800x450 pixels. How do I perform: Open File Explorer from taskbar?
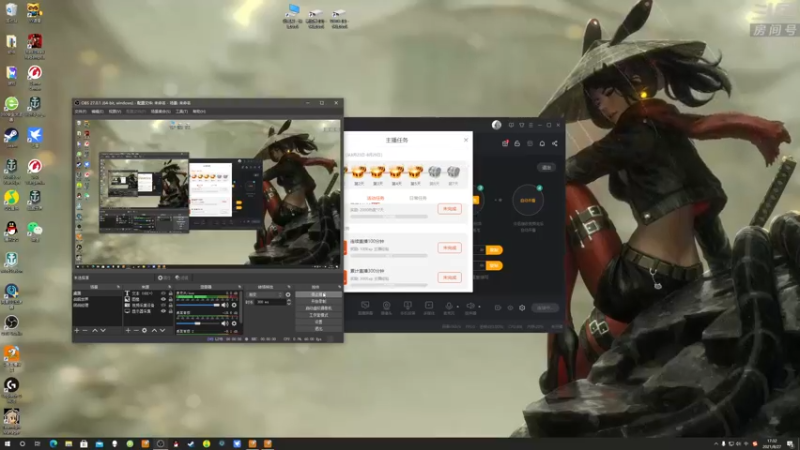[68, 444]
